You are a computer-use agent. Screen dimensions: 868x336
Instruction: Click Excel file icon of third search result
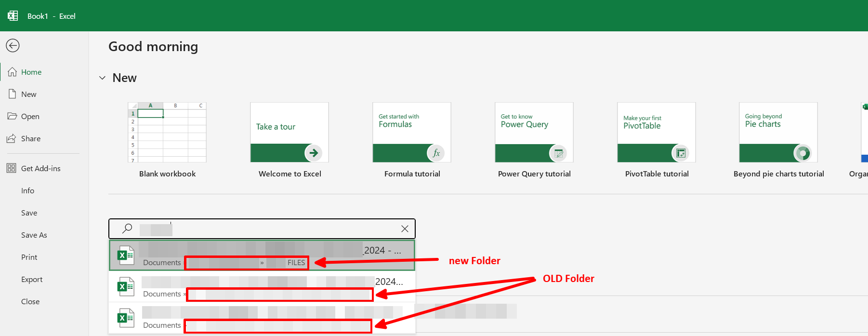(x=126, y=318)
